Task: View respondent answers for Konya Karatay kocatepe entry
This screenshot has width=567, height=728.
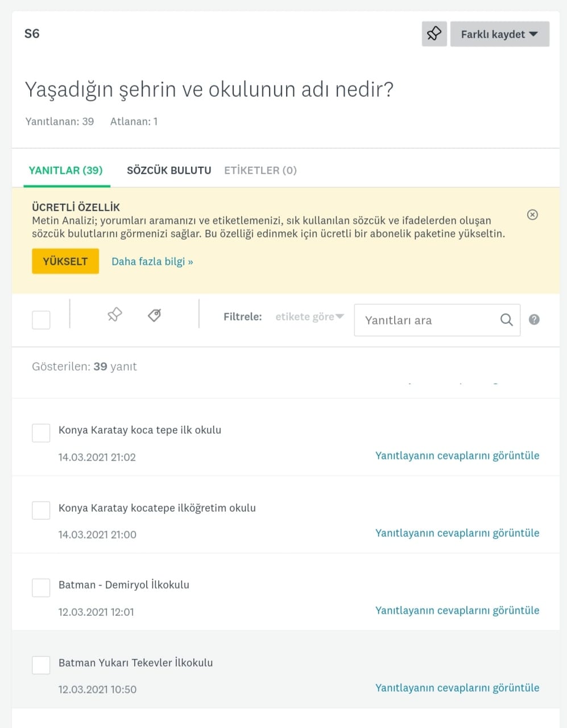Action: tap(457, 533)
